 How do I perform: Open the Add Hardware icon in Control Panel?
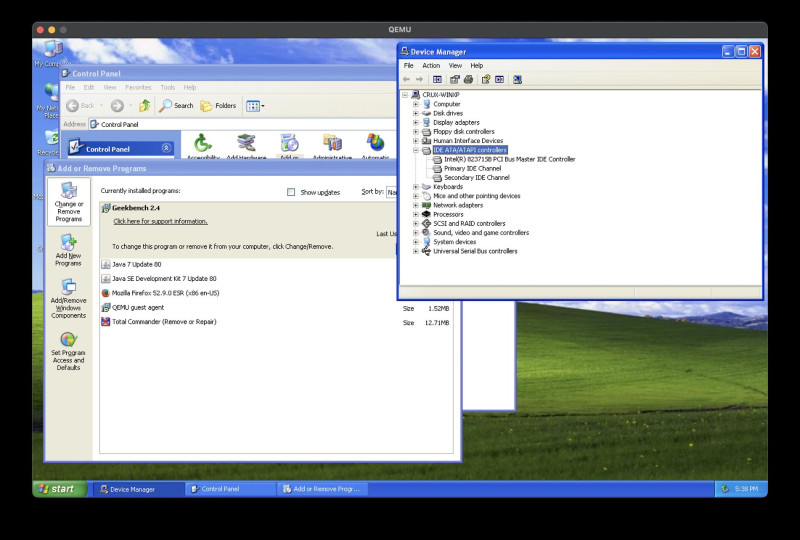pos(246,145)
